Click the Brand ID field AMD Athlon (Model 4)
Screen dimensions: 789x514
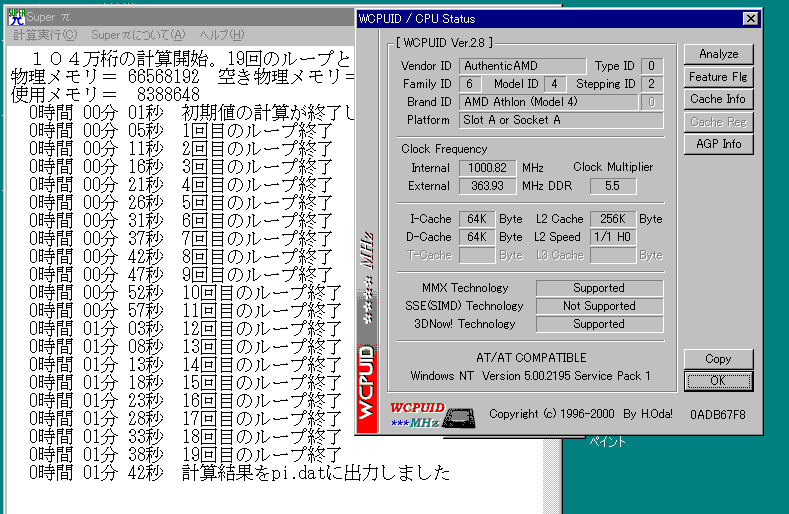548,102
